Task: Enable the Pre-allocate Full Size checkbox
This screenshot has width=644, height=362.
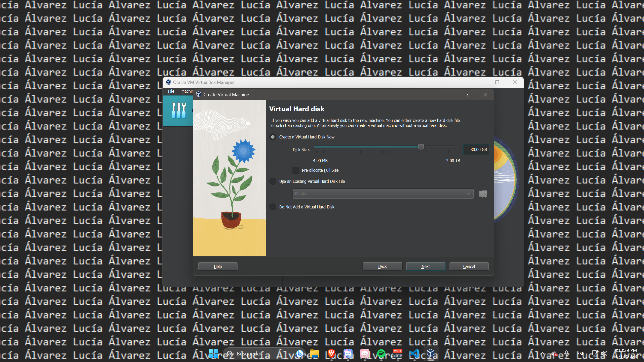Action: coord(296,170)
